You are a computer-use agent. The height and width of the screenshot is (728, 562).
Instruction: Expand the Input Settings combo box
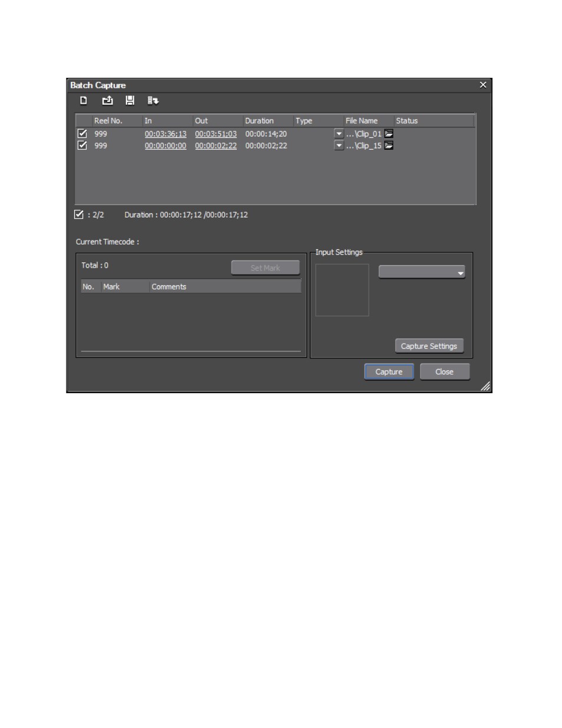click(x=422, y=272)
